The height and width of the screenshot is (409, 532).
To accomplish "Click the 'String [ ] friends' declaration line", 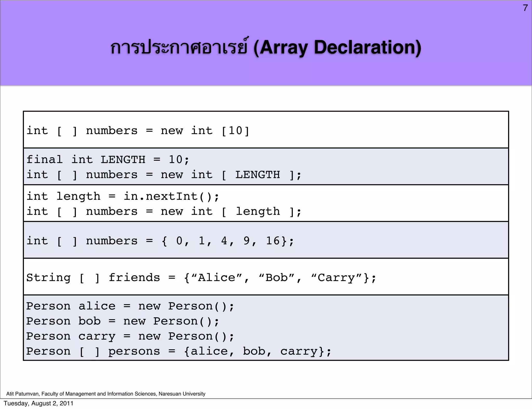I will [x=201, y=278].
